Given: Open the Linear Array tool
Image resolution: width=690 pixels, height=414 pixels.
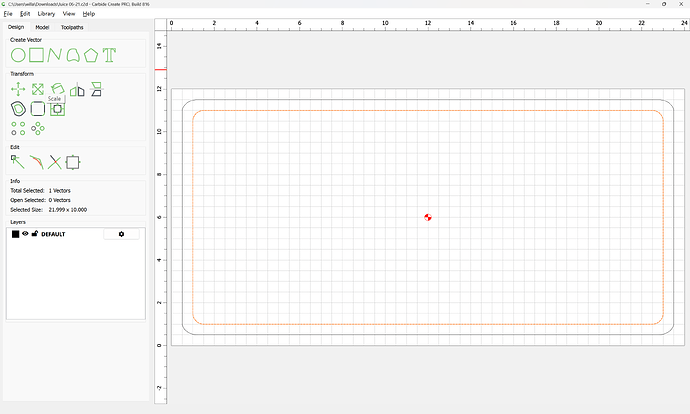Looking at the screenshot, I should 18,128.
